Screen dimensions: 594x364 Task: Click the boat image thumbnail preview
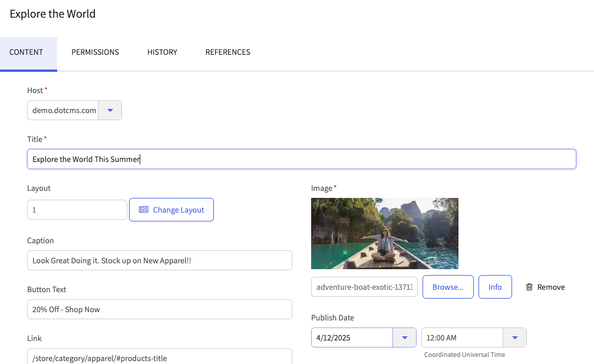[384, 233]
